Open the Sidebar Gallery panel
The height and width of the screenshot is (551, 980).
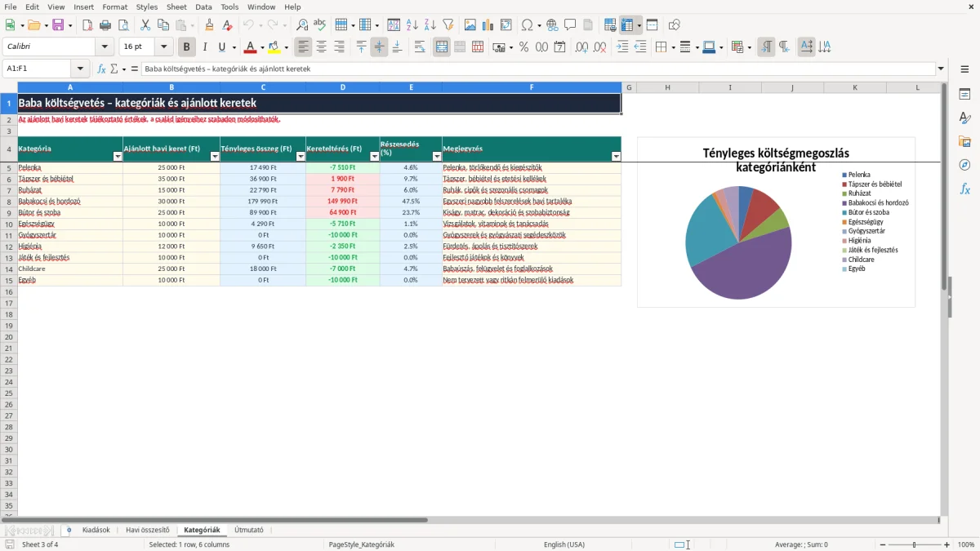pyautogui.click(x=964, y=142)
